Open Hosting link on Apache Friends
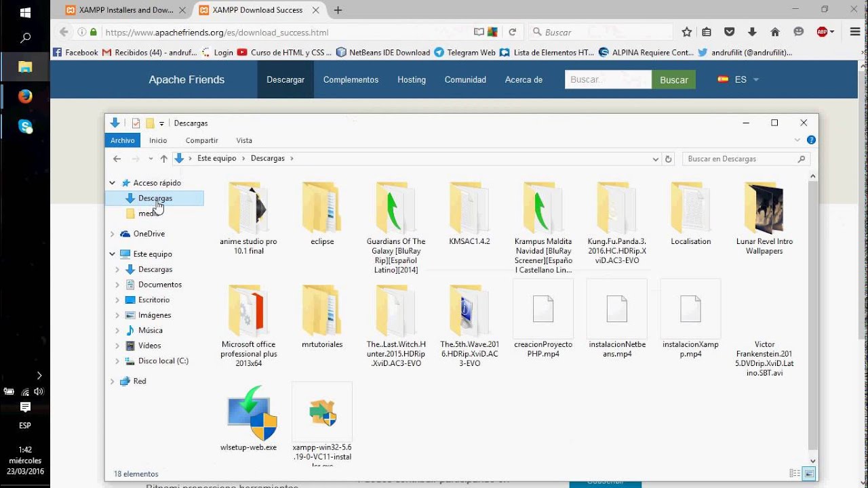The height and width of the screenshot is (488, 868). (x=412, y=79)
